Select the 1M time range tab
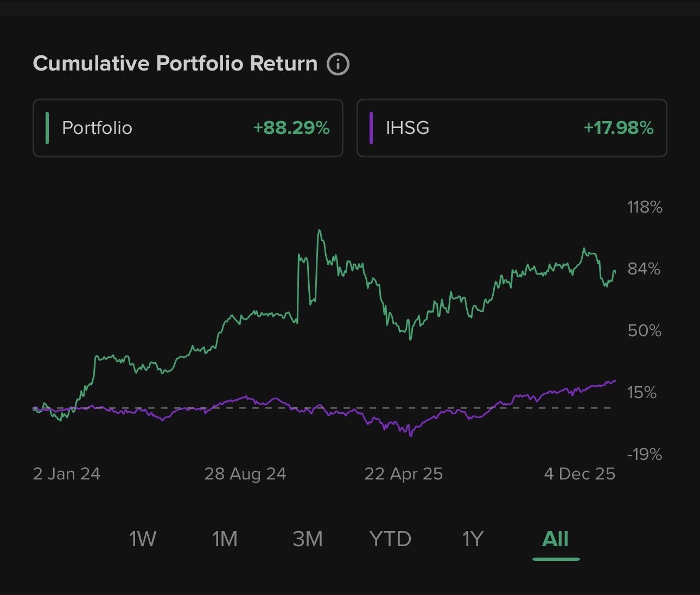 click(225, 539)
